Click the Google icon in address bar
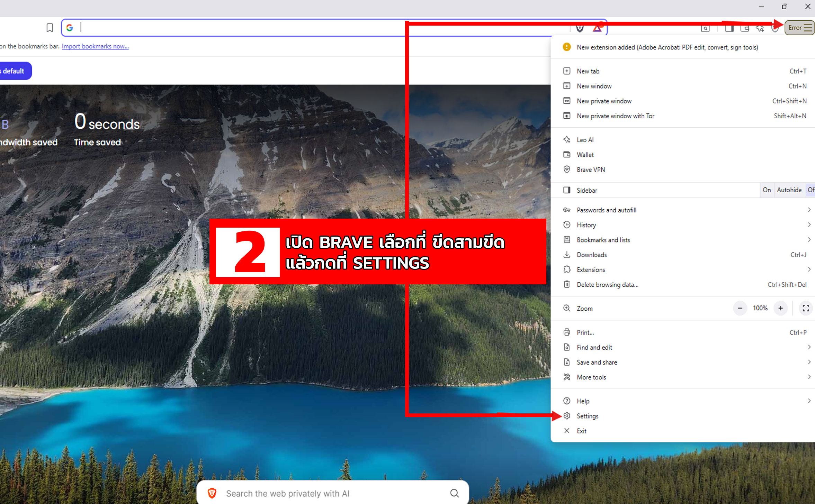Image resolution: width=815 pixels, height=504 pixels. pyautogui.click(x=70, y=28)
